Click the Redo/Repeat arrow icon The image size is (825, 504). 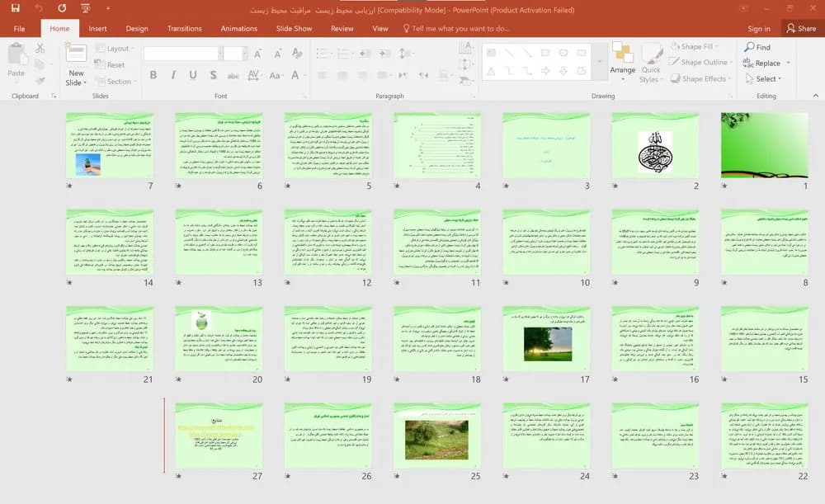(62, 8)
